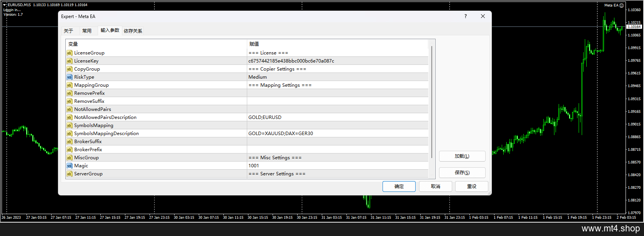Click the BrokerSuffix row string icon

point(69,142)
